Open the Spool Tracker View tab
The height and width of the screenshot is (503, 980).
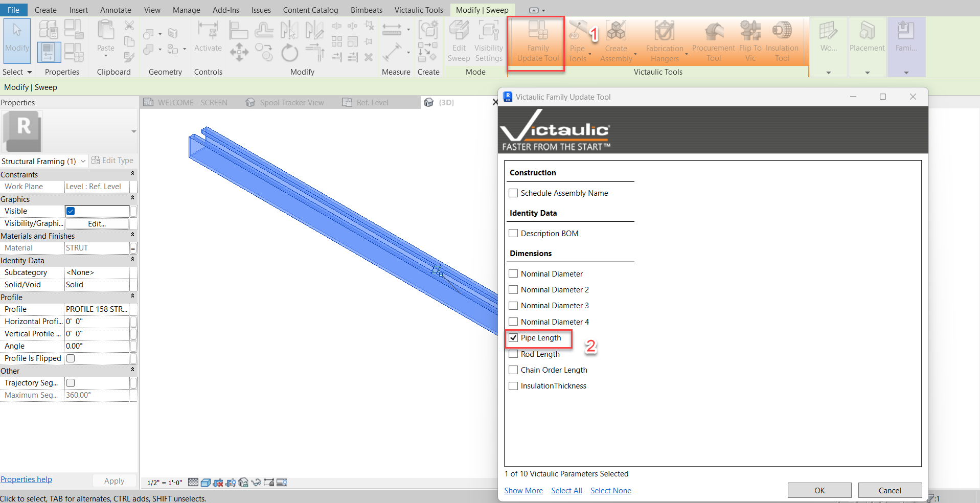coord(291,103)
